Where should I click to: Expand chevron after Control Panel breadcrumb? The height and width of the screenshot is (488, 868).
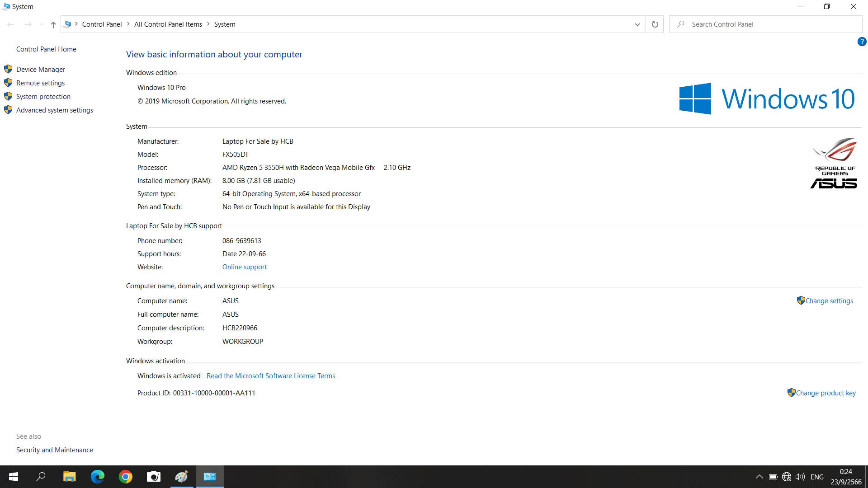coord(128,24)
